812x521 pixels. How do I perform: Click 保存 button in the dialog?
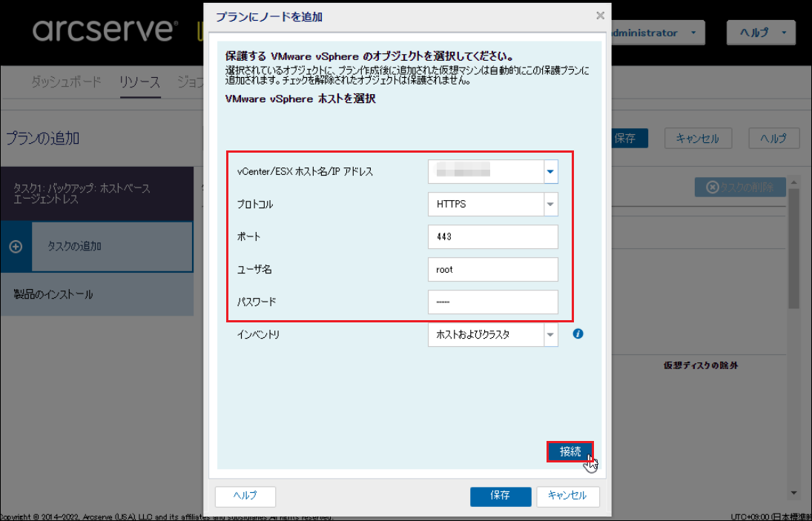[501, 496]
